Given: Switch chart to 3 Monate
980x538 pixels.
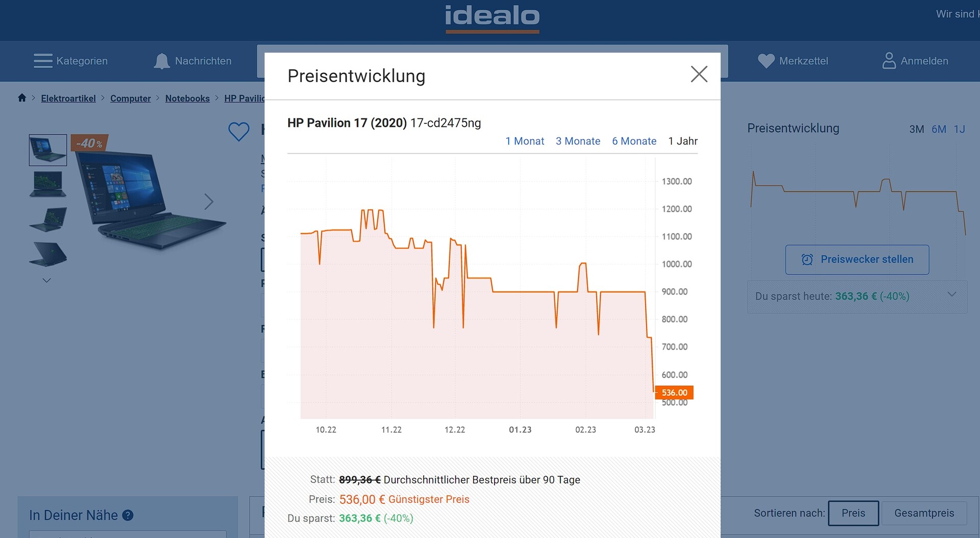Looking at the screenshot, I should [578, 141].
